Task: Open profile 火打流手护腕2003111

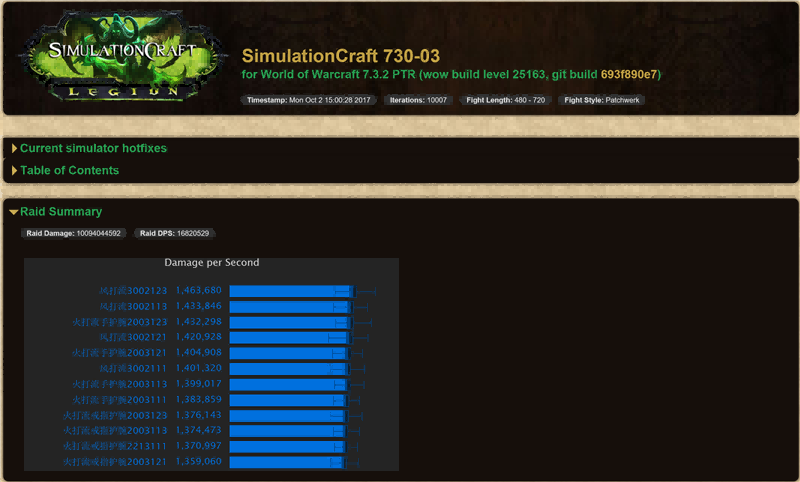Action: click(120, 400)
